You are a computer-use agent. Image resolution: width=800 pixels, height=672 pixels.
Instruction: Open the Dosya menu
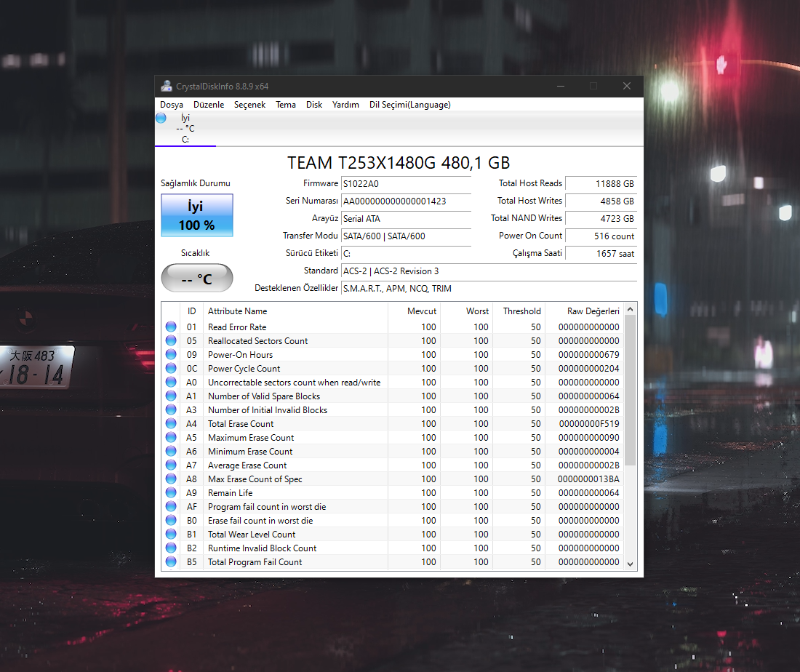[x=172, y=105]
